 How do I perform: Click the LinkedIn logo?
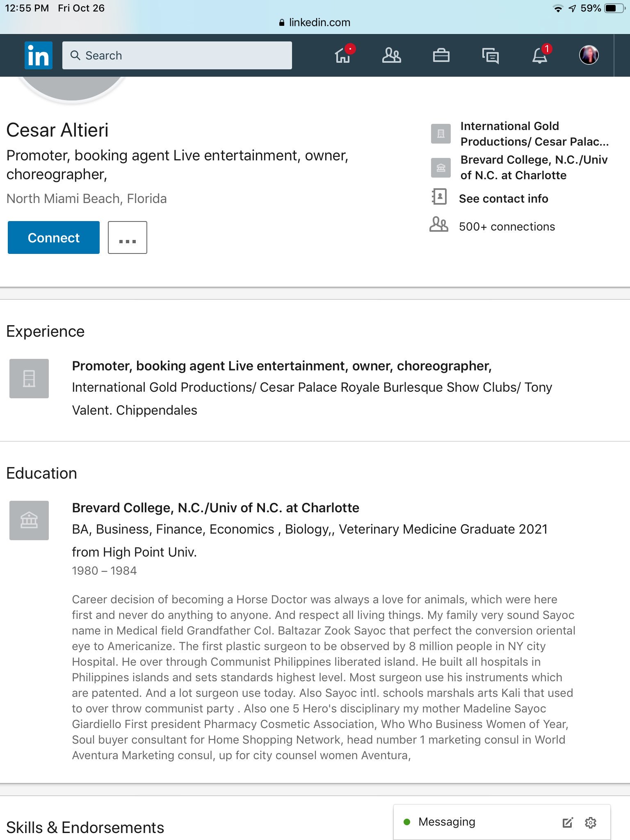pyautogui.click(x=39, y=55)
